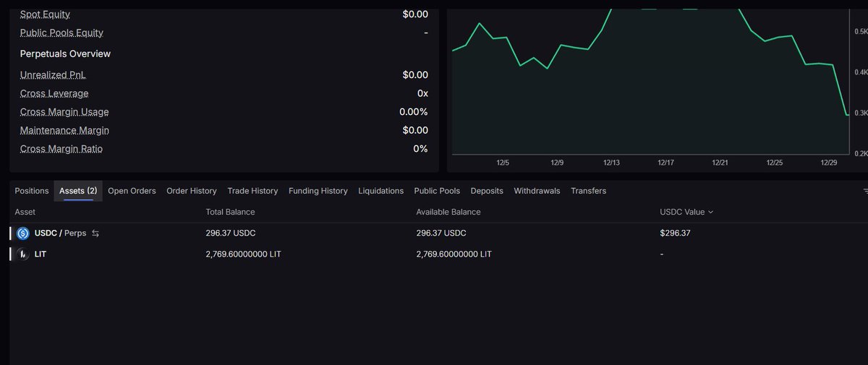Switch to the Public Pools tab

437,191
